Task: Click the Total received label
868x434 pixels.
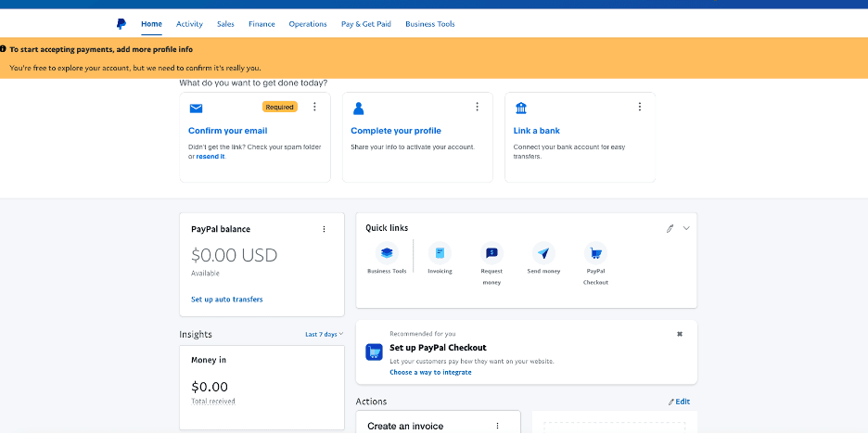Action: (x=213, y=402)
